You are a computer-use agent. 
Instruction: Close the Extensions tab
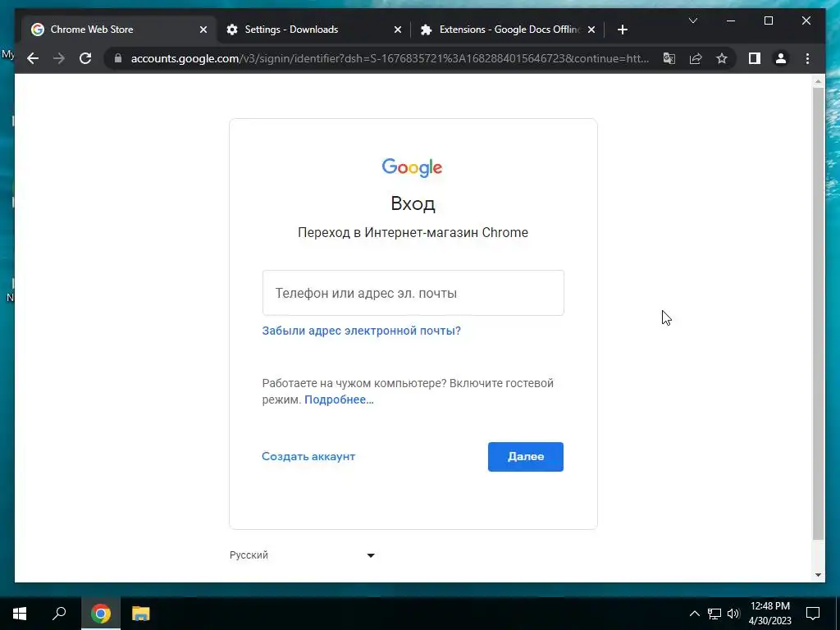[x=591, y=30]
